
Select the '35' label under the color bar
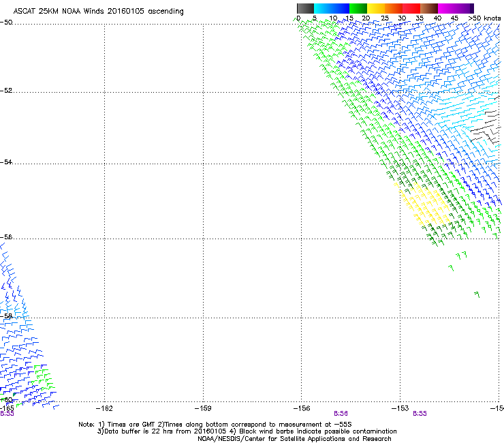[x=420, y=18]
